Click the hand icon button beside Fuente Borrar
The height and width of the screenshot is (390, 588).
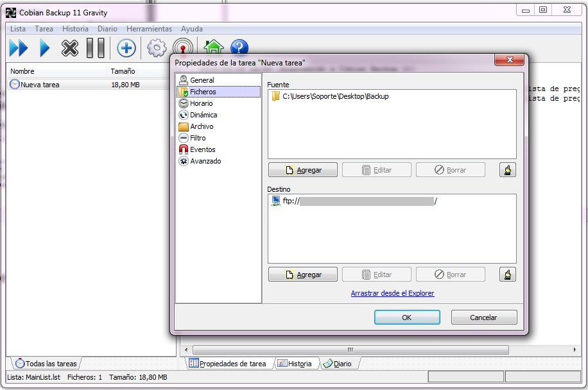[x=508, y=170]
